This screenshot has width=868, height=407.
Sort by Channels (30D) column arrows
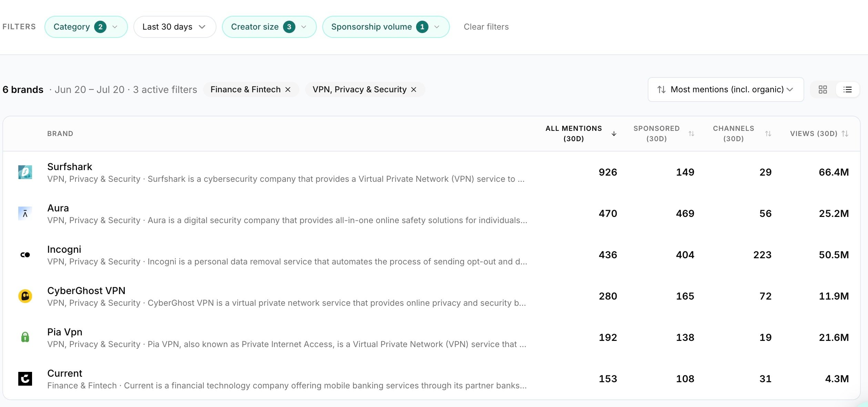pos(768,134)
